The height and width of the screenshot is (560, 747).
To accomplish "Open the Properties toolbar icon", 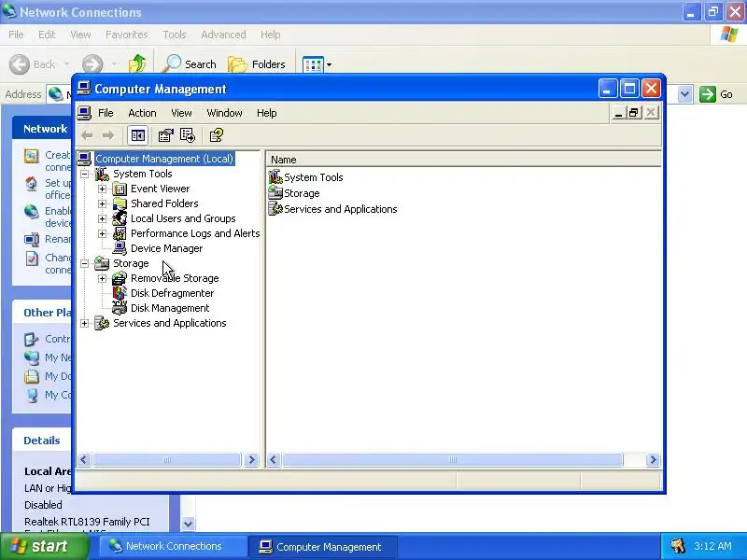I will (x=166, y=135).
